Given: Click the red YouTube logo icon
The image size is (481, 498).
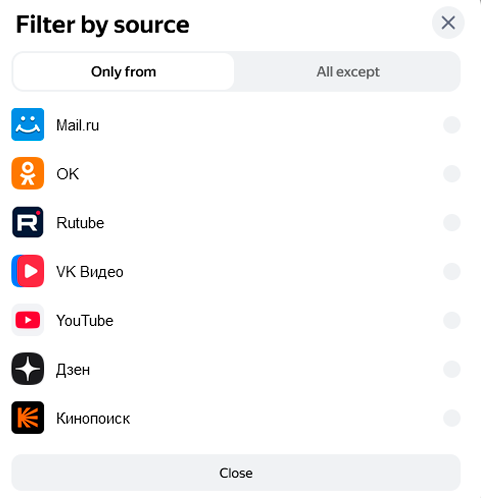Looking at the screenshot, I should pyautogui.click(x=28, y=320).
